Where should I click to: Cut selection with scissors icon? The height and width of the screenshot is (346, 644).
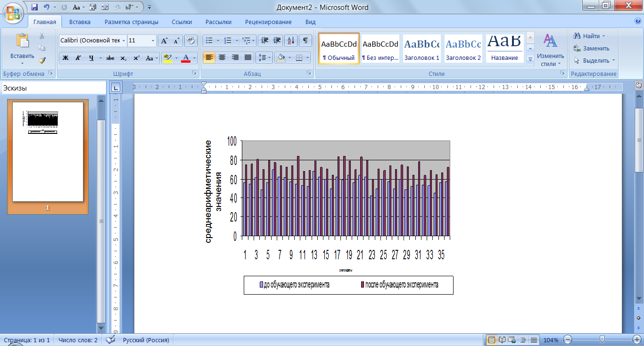coord(41,36)
